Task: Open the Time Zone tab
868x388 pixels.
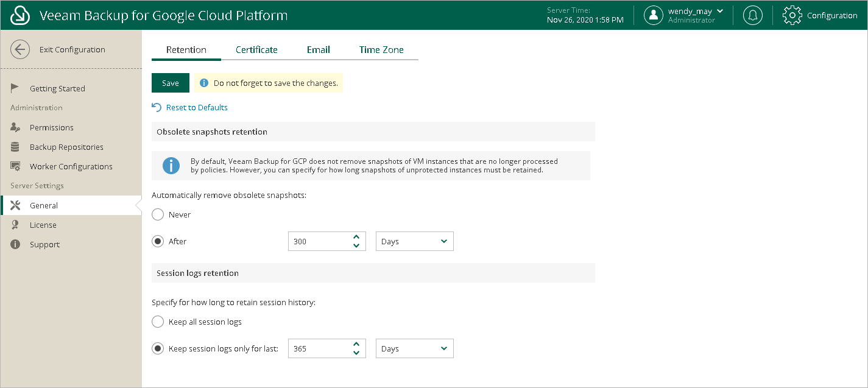Action: [381, 50]
